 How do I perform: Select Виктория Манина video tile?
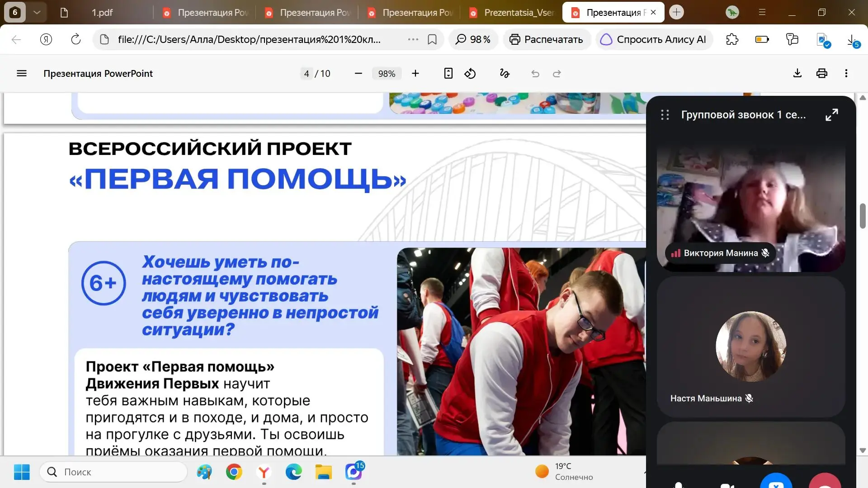[751, 208]
